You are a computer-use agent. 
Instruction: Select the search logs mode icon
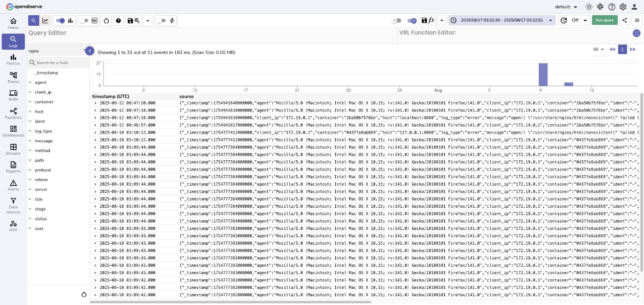[34, 20]
